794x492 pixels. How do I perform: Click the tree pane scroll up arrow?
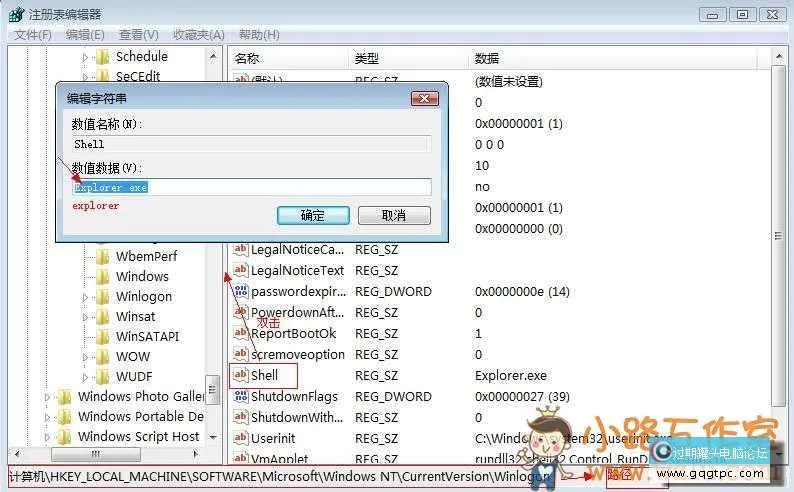[x=213, y=57]
